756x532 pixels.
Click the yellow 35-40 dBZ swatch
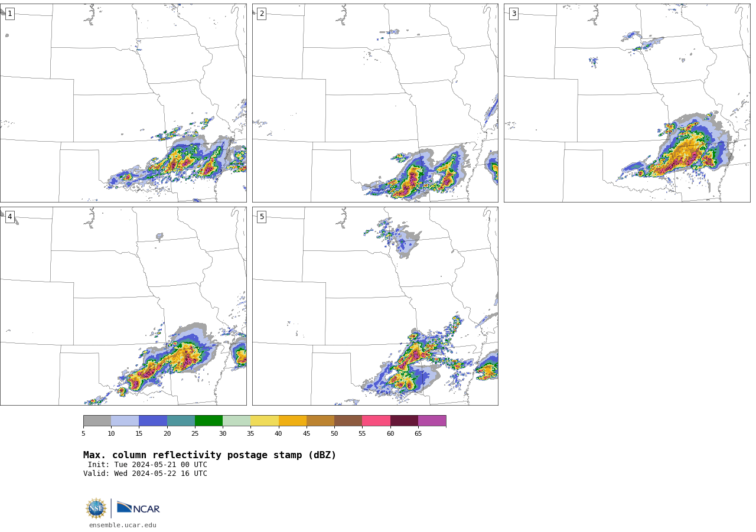[265, 421]
